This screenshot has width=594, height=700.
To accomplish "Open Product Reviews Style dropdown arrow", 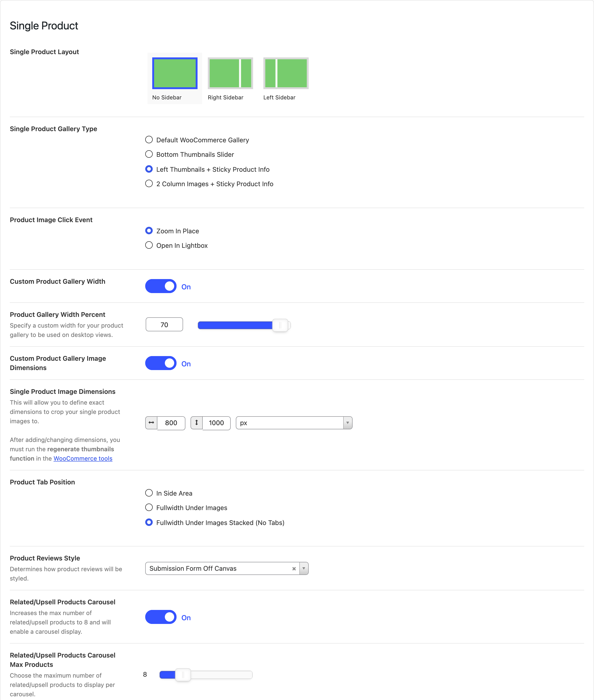I will 304,568.
